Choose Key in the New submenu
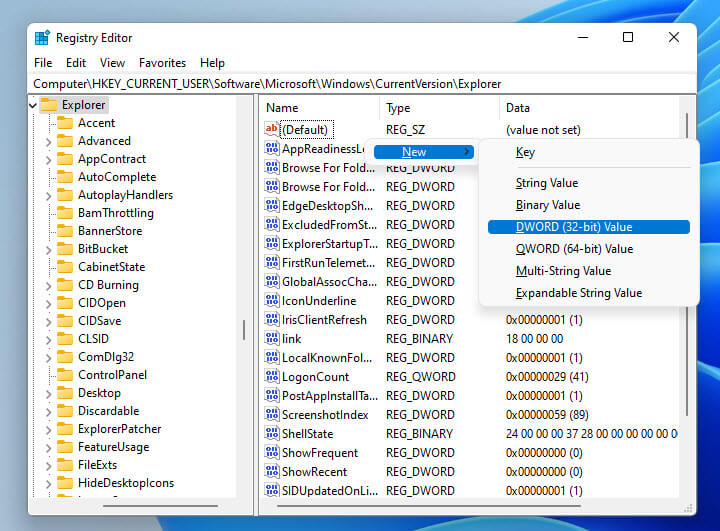This screenshot has height=531, width=720. tap(589, 152)
